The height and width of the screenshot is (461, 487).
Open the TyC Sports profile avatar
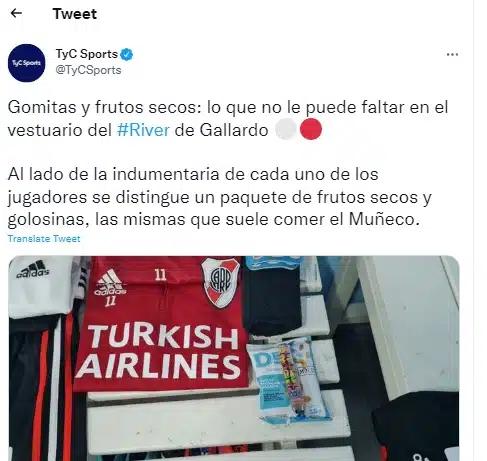coord(26,63)
